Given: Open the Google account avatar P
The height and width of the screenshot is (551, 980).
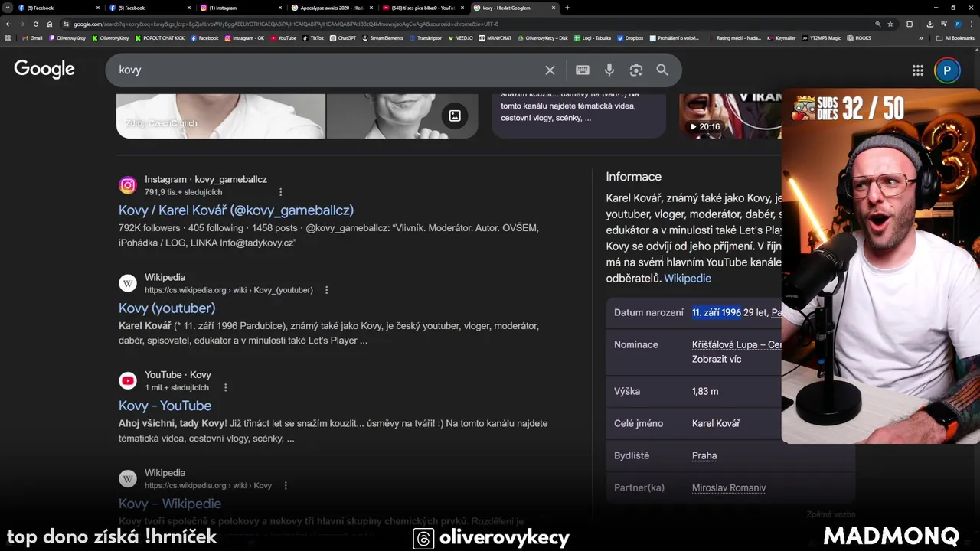Looking at the screenshot, I should (947, 70).
